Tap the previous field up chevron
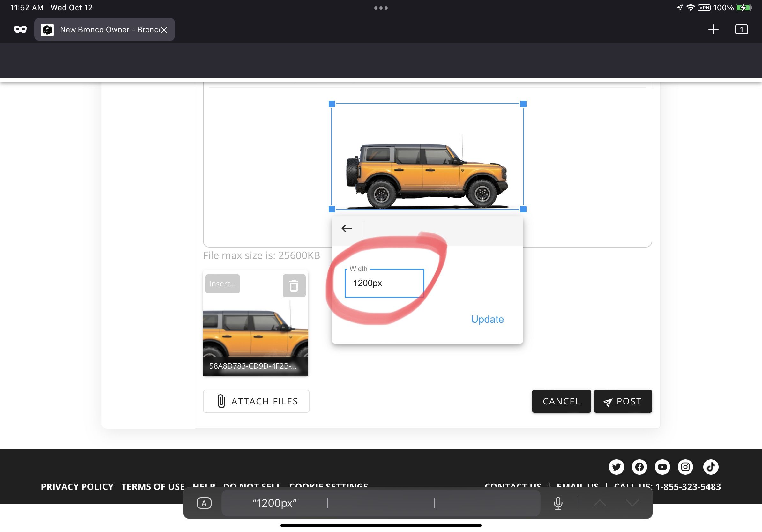762x532 pixels. (x=600, y=503)
